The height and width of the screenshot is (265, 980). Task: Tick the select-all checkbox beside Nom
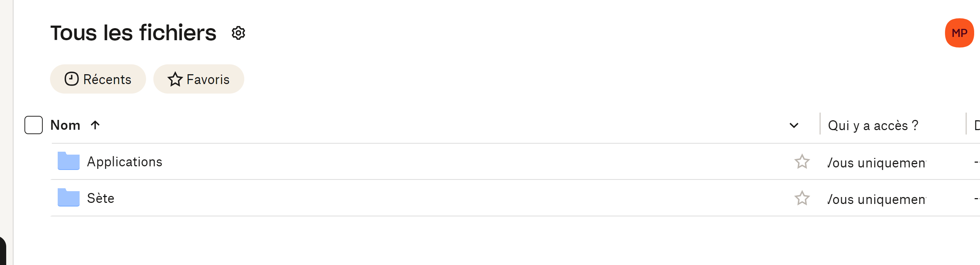(x=34, y=125)
